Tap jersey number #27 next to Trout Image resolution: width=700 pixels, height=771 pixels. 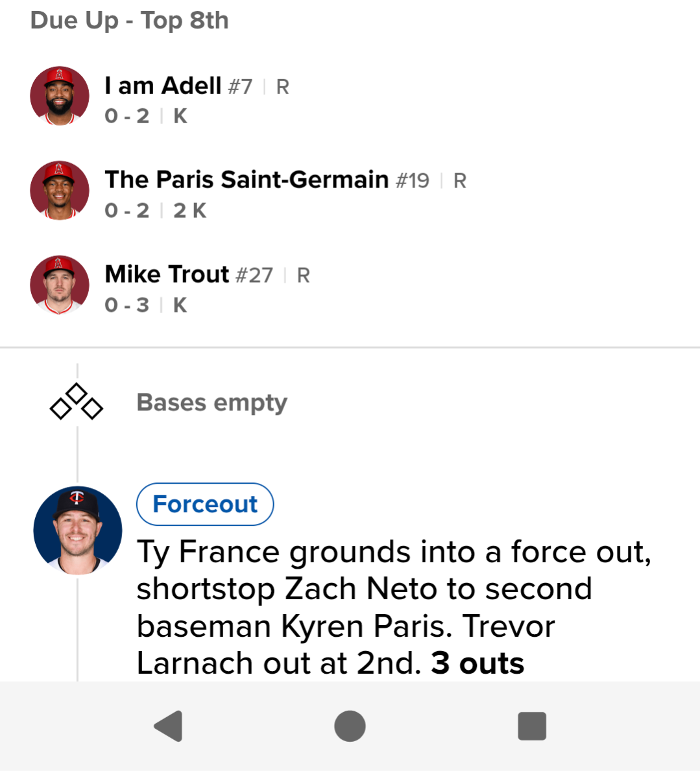pos(254,275)
